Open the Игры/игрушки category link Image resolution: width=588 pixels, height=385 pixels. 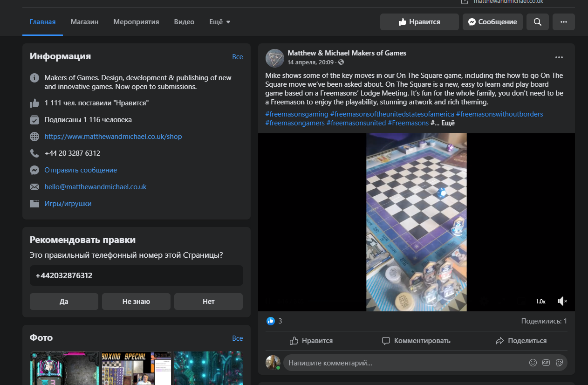[68, 204]
